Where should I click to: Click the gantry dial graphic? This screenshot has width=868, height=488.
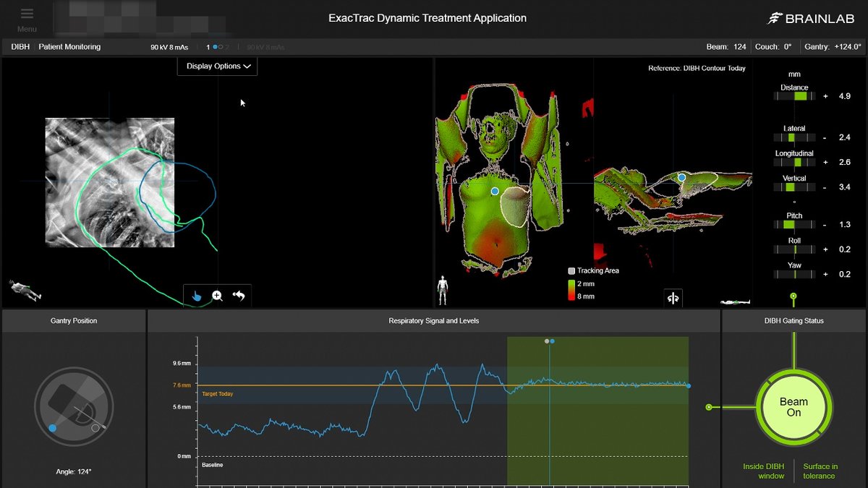tap(74, 407)
